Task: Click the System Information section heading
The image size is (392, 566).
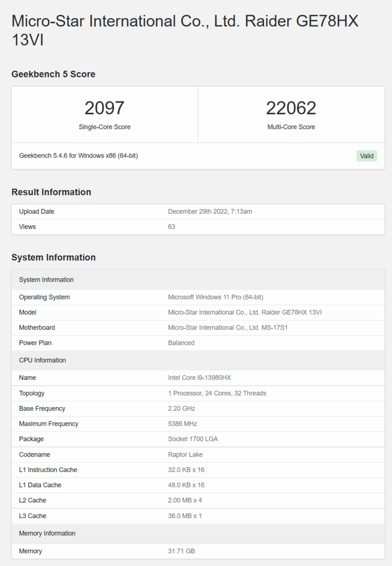Action: click(53, 257)
